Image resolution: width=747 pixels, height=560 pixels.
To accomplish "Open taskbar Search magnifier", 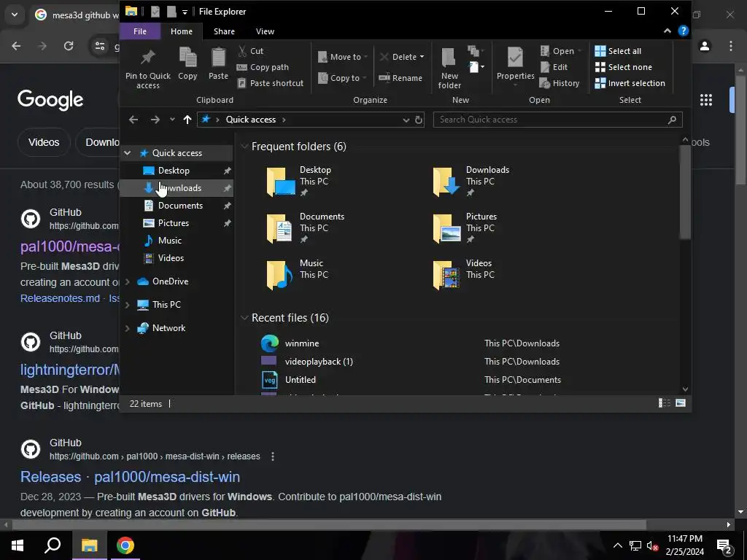I will [x=53, y=545].
